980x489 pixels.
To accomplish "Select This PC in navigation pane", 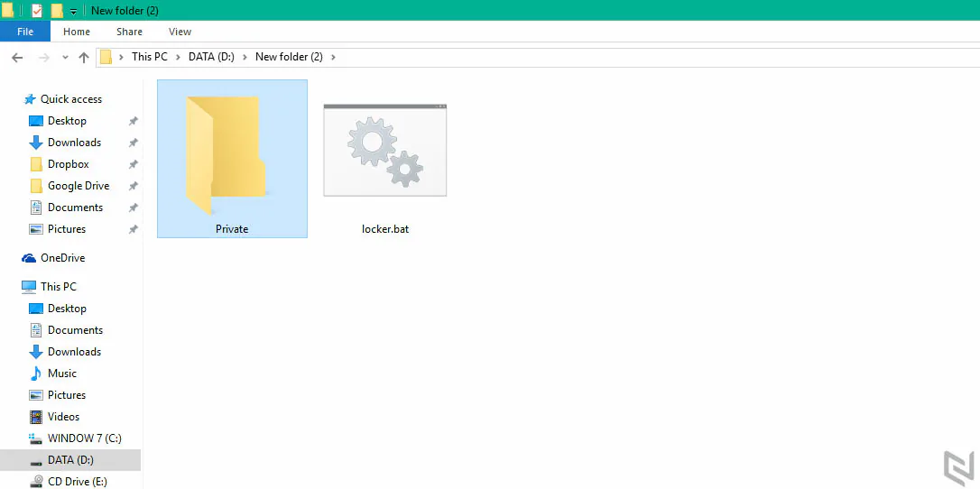I will coord(58,287).
